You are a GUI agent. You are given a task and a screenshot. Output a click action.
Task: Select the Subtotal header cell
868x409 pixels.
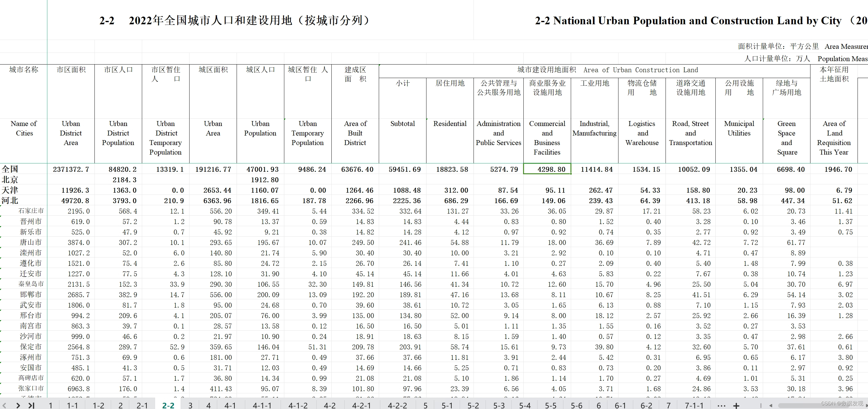pyautogui.click(x=402, y=124)
